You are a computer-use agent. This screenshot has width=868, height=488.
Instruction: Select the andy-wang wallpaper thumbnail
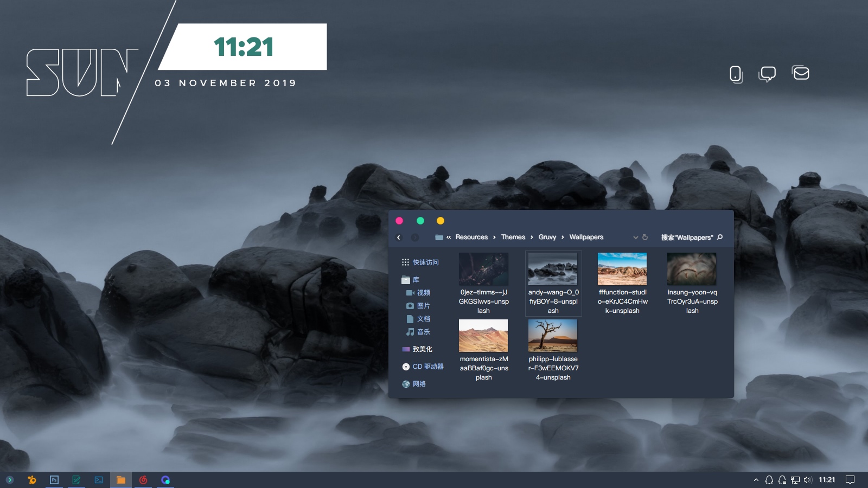tap(553, 269)
